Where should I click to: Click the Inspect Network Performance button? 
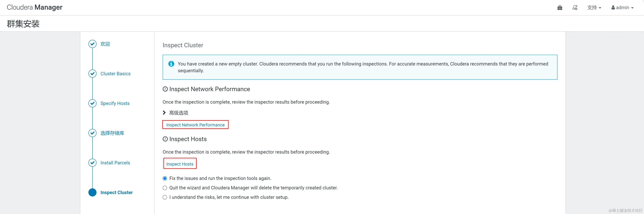pos(195,125)
